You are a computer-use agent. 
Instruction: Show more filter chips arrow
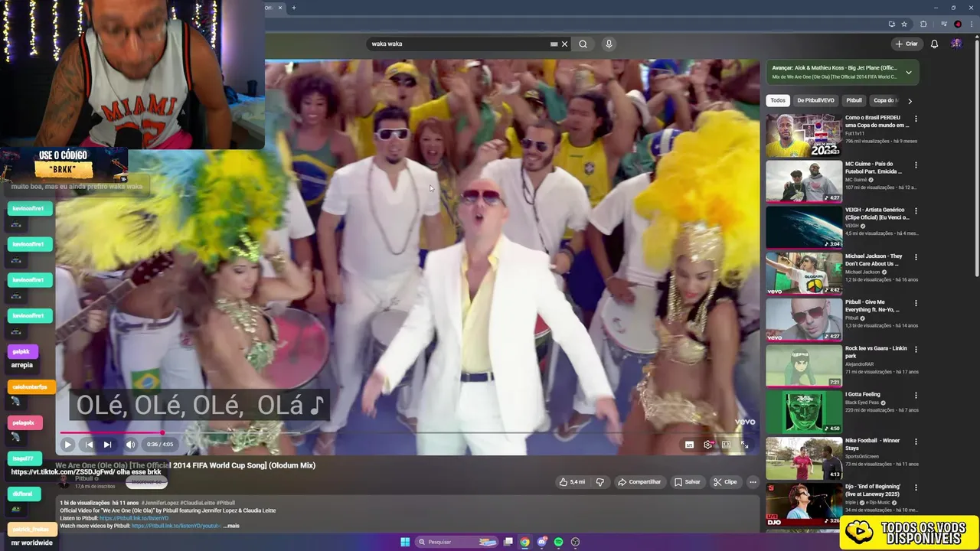910,100
